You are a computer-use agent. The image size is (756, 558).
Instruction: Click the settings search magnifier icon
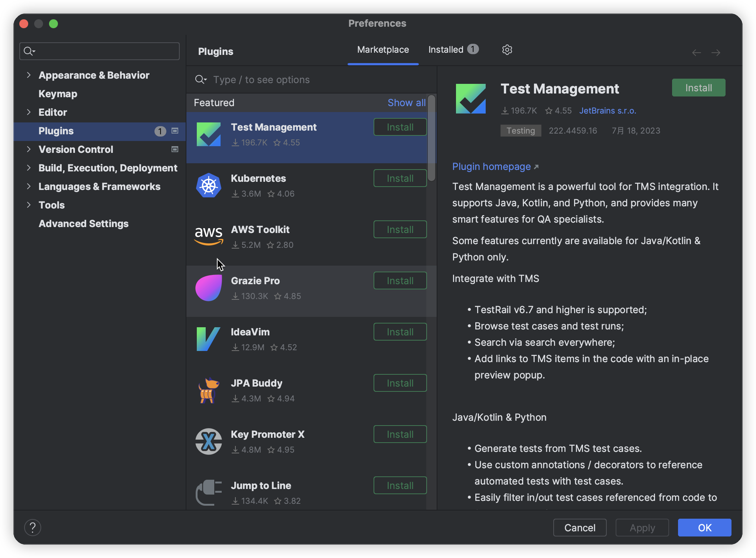(x=29, y=51)
